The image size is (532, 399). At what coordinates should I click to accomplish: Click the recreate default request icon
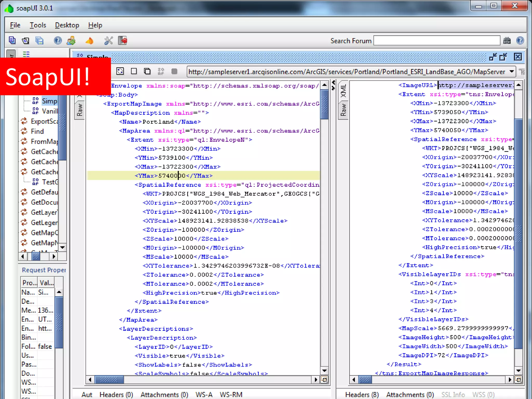120,71
